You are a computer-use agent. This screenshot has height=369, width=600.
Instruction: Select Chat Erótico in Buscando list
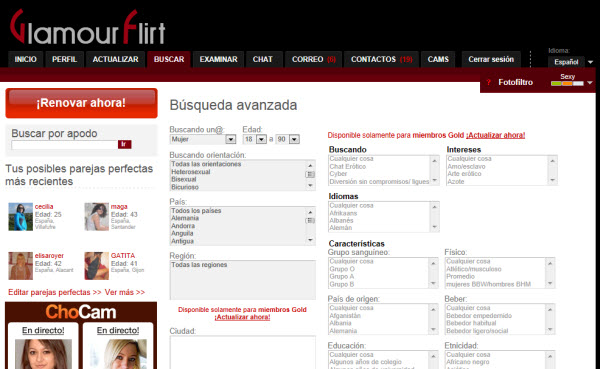(x=348, y=167)
